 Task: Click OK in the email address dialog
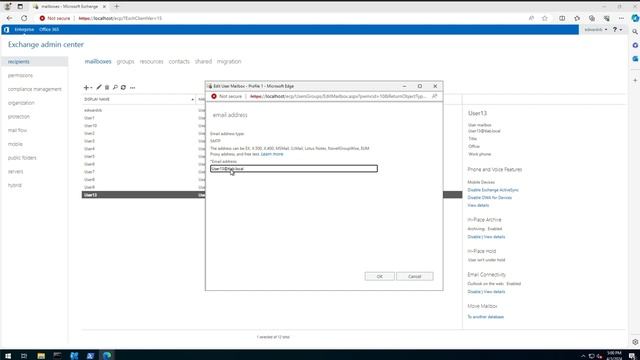click(380, 277)
